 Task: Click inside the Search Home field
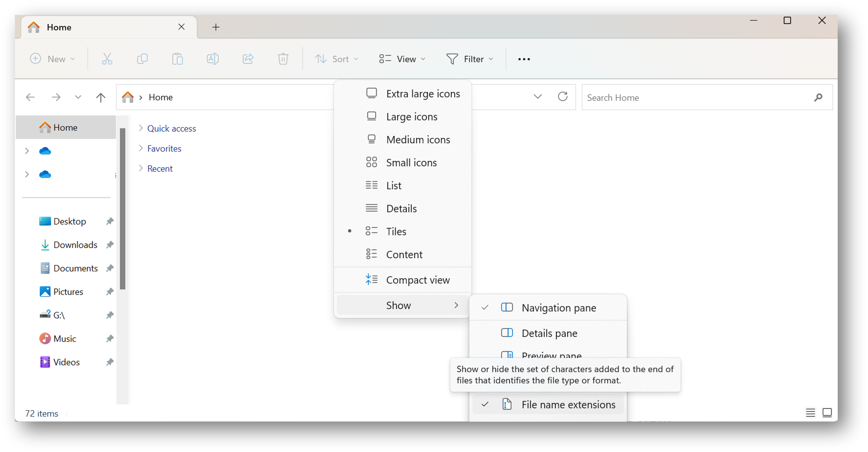[x=691, y=97]
